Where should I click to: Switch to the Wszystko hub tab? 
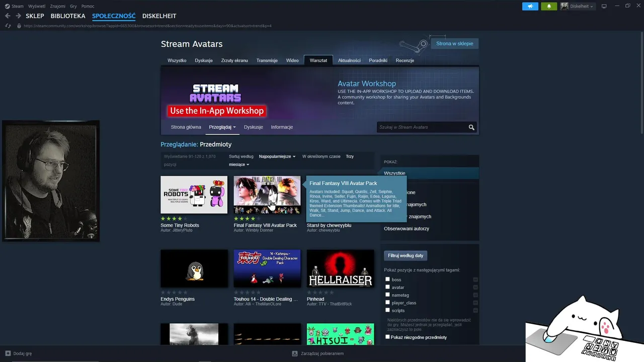[177, 60]
